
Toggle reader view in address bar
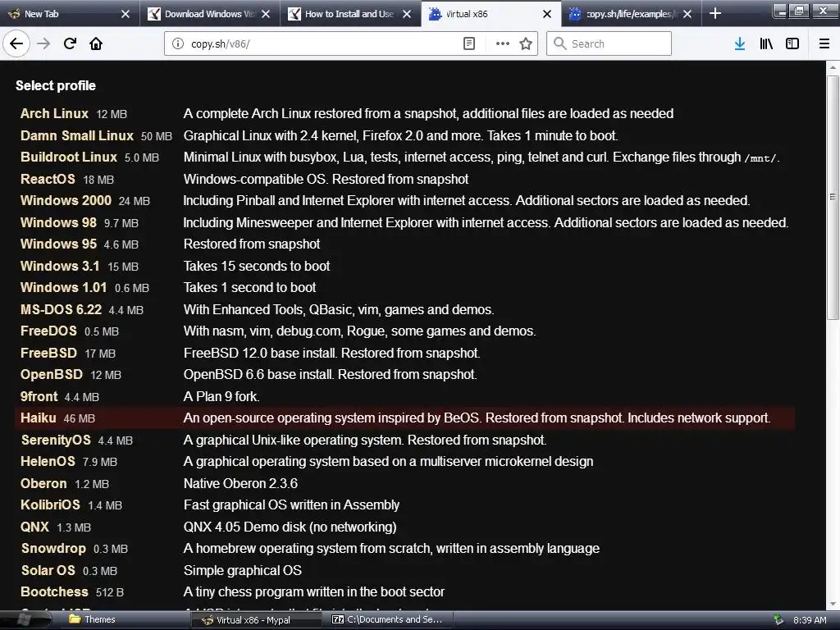[468, 43]
